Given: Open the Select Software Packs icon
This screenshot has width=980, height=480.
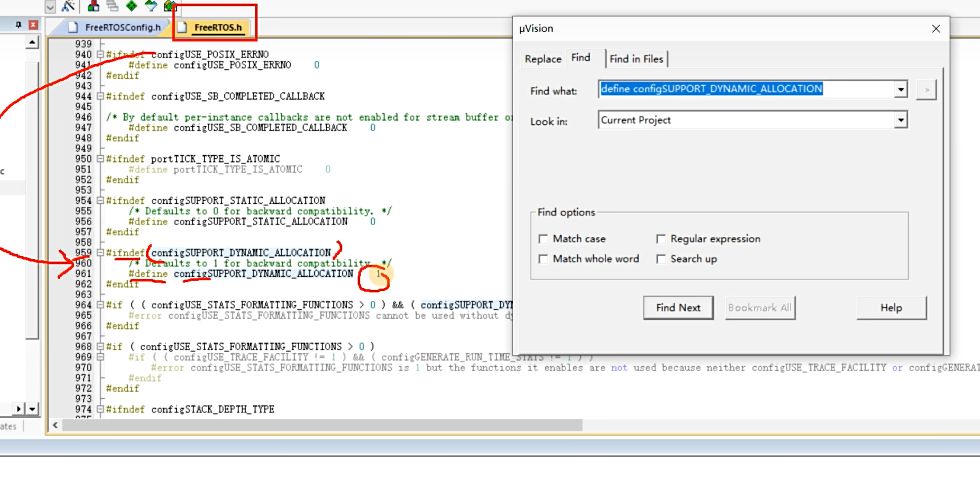Looking at the screenshot, I should click(151, 6).
